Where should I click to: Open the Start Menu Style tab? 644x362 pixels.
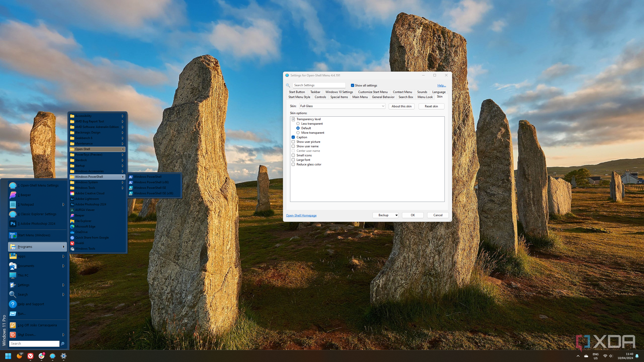click(299, 97)
